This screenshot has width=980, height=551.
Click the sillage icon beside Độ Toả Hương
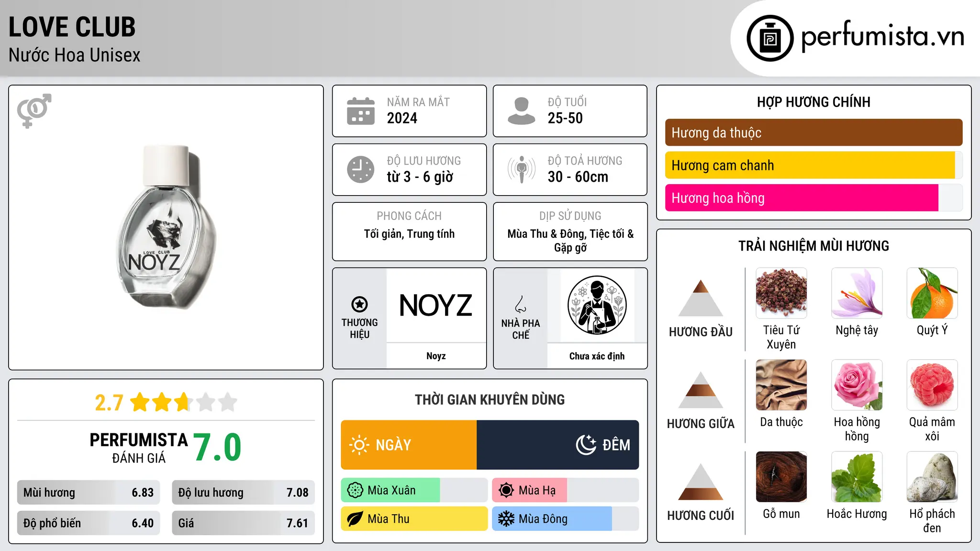click(x=522, y=169)
